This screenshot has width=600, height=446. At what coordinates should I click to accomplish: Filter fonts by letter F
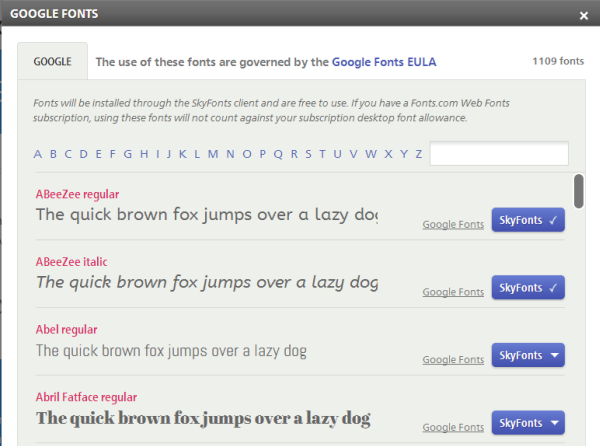click(x=112, y=154)
